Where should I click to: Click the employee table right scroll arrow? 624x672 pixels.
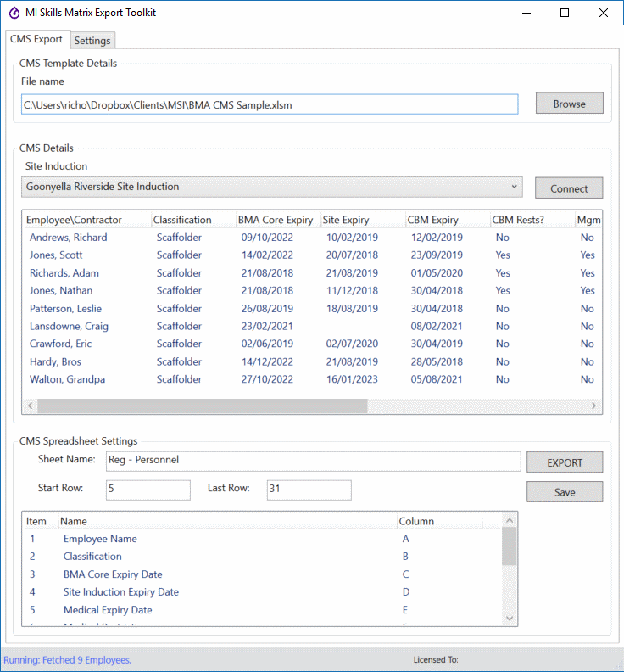pyautogui.click(x=593, y=406)
